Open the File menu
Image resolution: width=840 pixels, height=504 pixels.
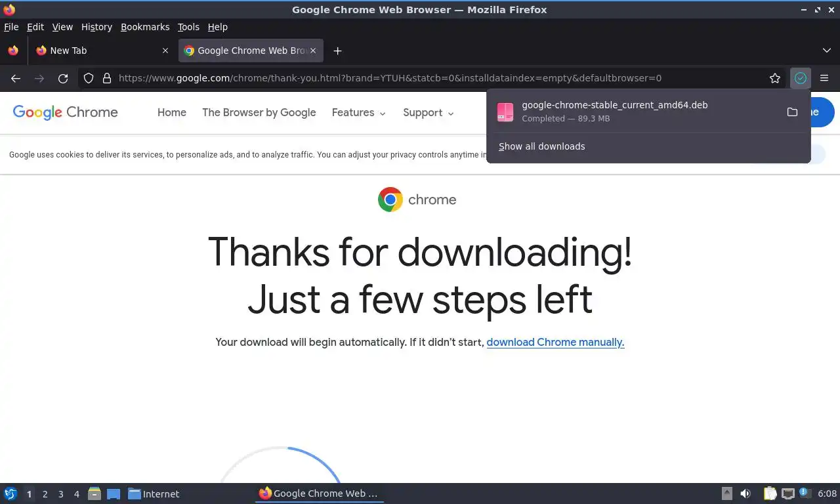(x=11, y=27)
